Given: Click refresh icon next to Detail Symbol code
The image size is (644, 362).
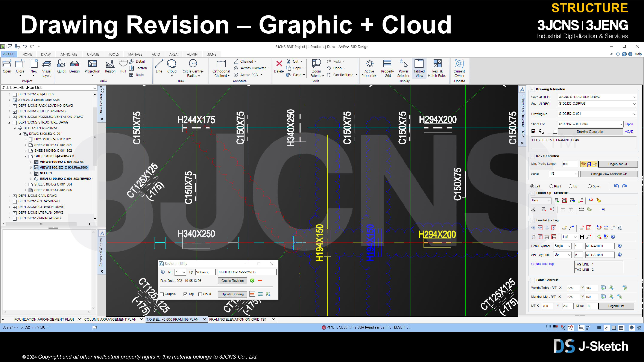Looking at the screenshot, I should 620,246.
